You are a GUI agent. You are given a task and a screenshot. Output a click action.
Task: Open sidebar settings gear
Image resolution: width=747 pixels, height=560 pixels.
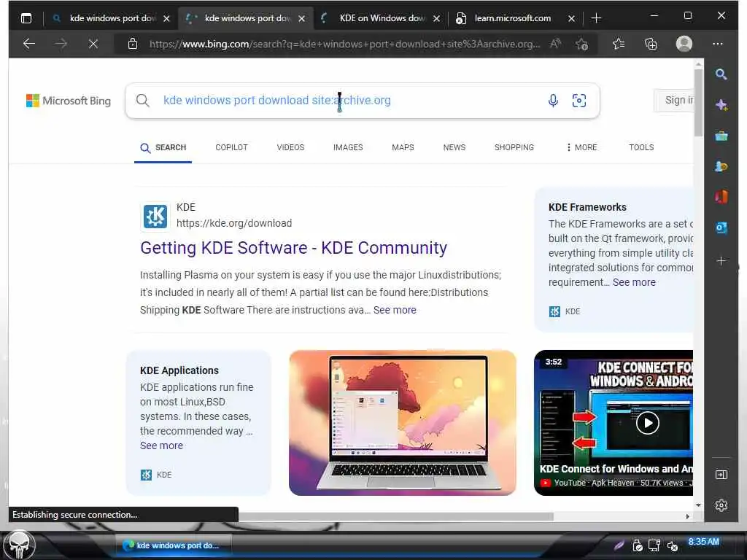coord(721,505)
